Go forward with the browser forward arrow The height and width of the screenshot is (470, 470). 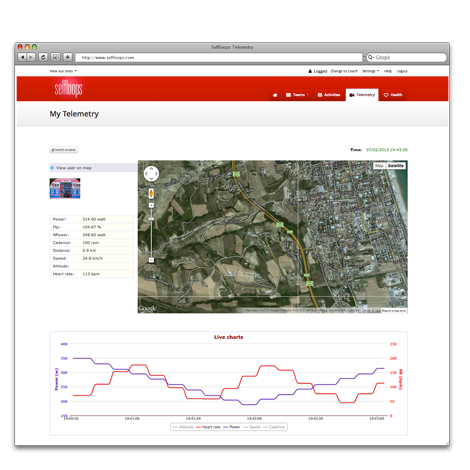tap(31, 57)
